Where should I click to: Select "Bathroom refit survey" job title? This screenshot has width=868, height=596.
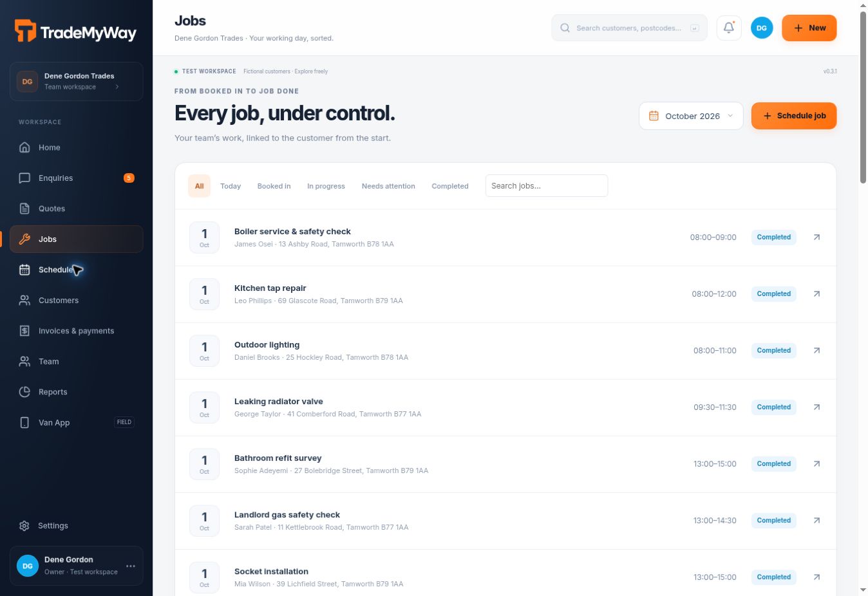click(x=278, y=458)
